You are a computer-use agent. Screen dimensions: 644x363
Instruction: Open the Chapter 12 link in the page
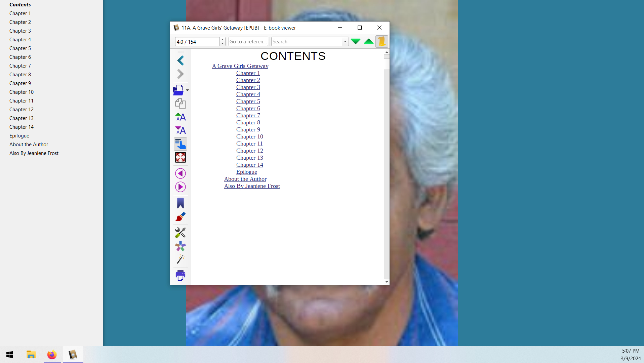coord(250,151)
